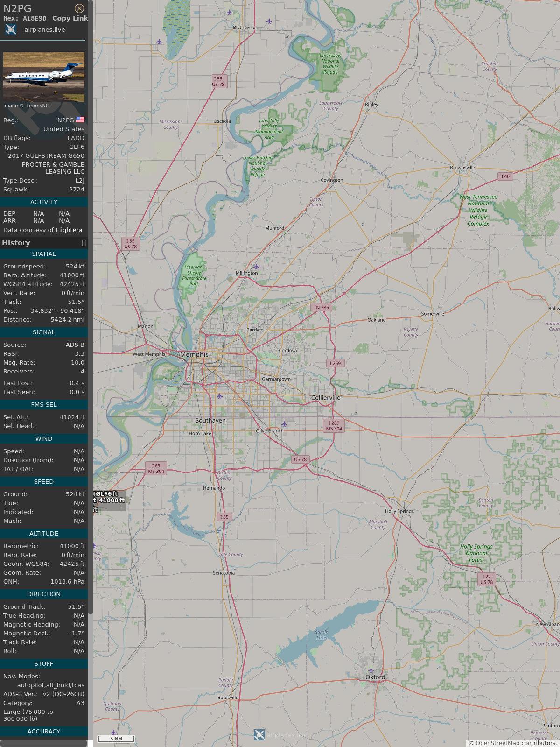
Task: Expand the History section toggle icon
Action: click(x=84, y=243)
